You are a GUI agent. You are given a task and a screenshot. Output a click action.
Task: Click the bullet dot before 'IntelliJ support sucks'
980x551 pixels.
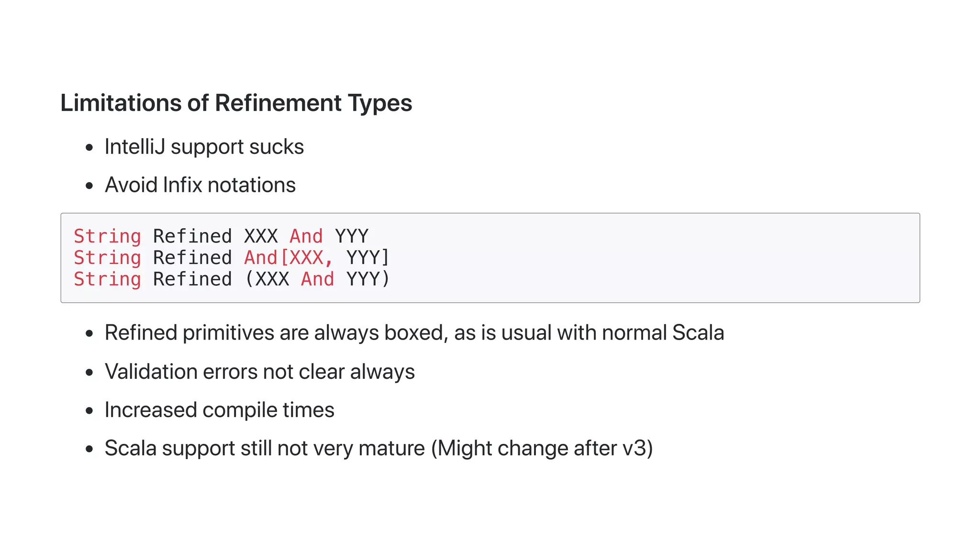[89, 148]
